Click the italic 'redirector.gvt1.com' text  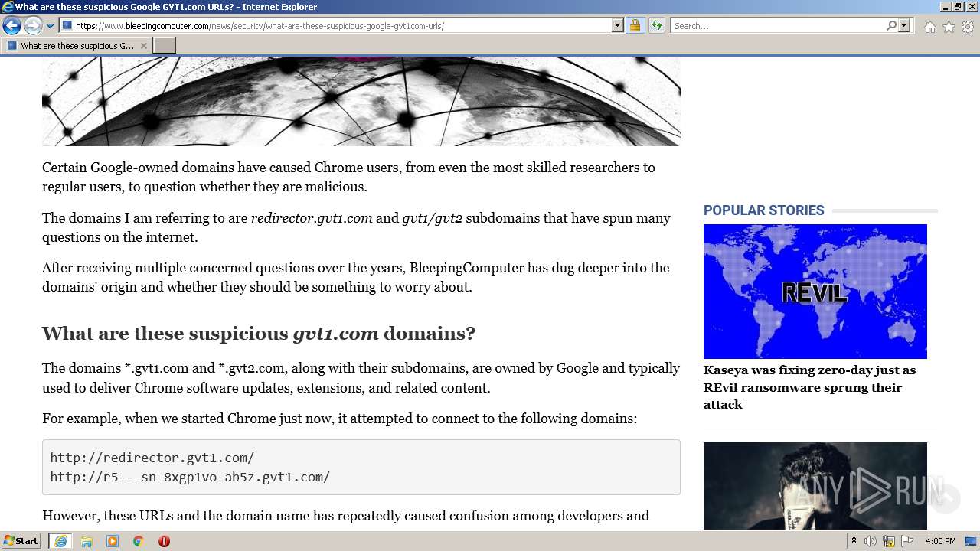pos(312,218)
